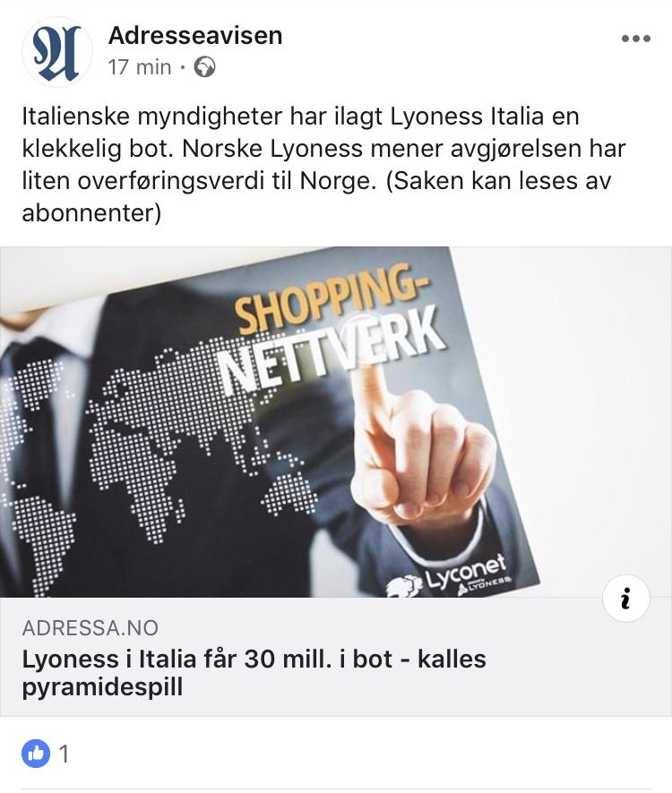This screenshot has width=672, height=793.
Task: Tap the link info 'i' icon
Action: tap(626, 599)
